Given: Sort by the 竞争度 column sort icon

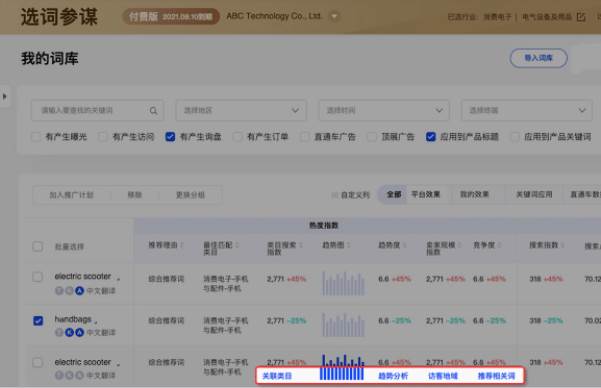Looking at the screenshot, I should (x=499, y=245).
